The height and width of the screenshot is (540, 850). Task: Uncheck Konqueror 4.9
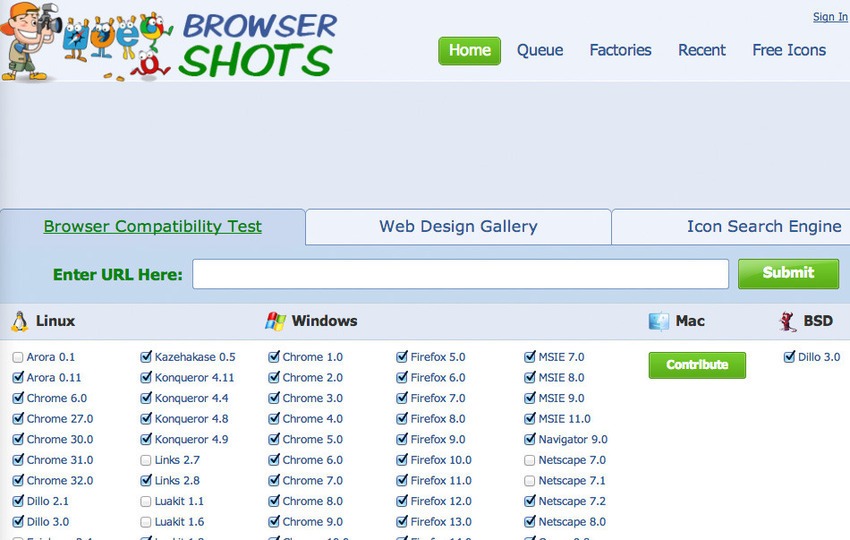click(x=146, y=440)
